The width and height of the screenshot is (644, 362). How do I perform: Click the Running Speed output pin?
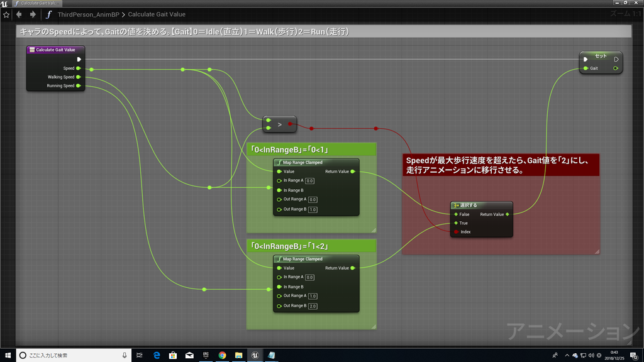(79, 85)
